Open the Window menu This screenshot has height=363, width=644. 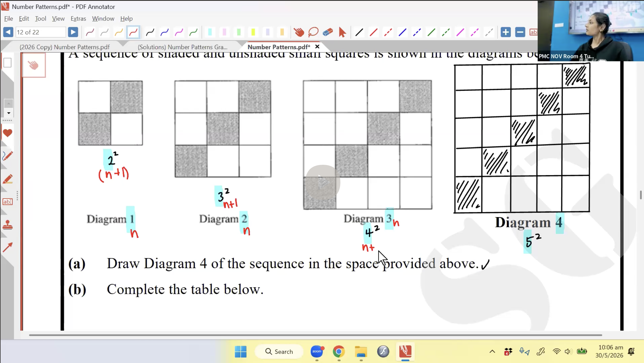[x=103, y=18]
